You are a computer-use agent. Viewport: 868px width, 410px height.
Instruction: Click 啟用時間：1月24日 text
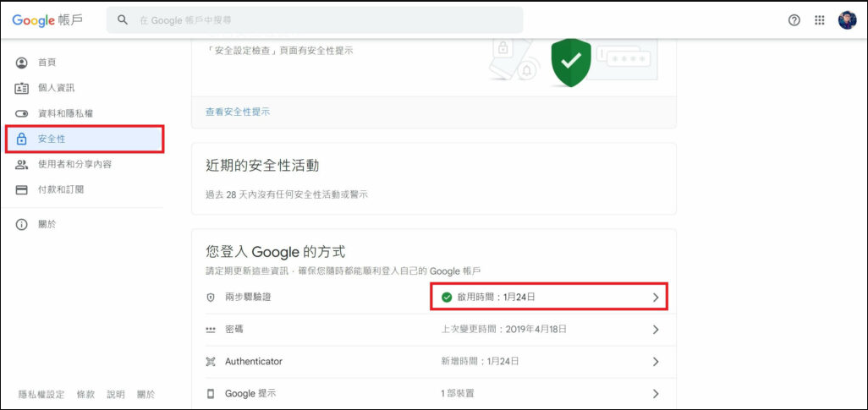point(497,297)
